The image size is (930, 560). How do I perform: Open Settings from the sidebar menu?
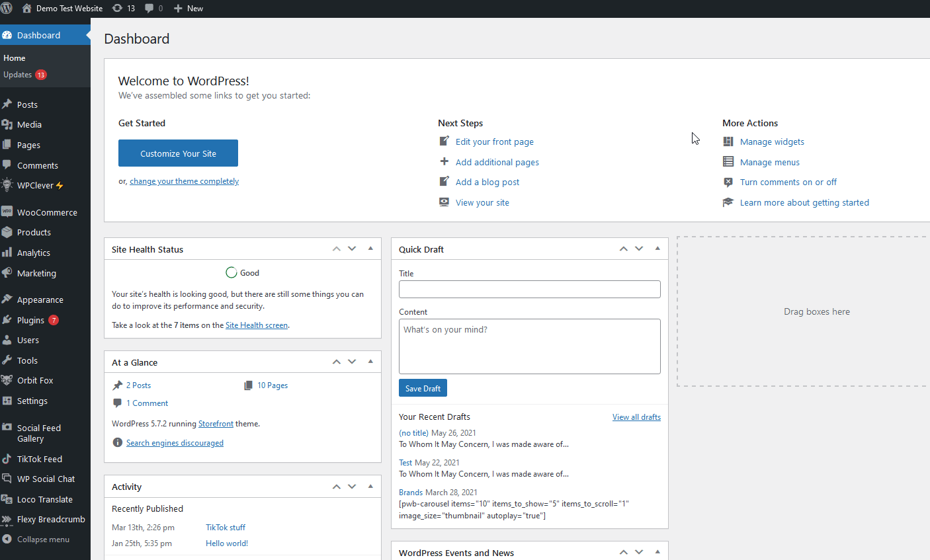coord(30,401)
